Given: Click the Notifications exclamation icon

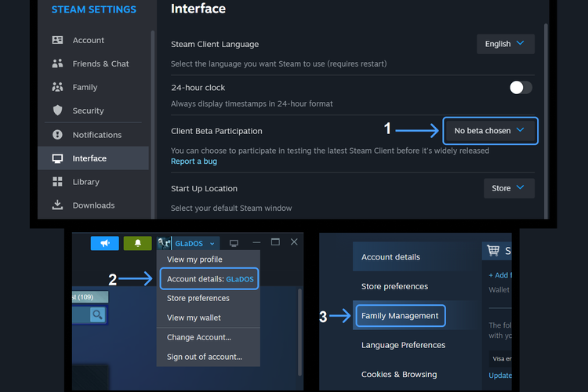Looking at the screenshot, I should pos(57,134).
